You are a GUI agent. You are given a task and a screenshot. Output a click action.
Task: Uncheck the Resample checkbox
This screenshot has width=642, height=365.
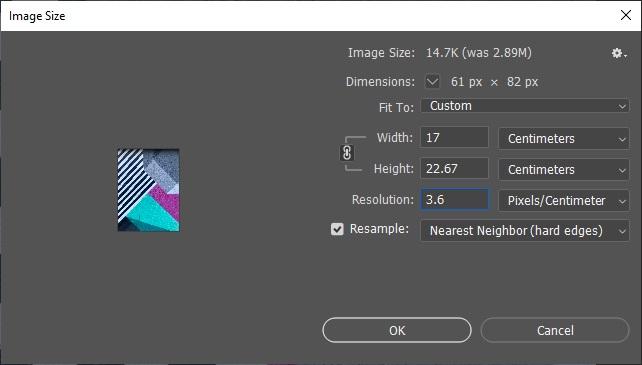(337, 229)
